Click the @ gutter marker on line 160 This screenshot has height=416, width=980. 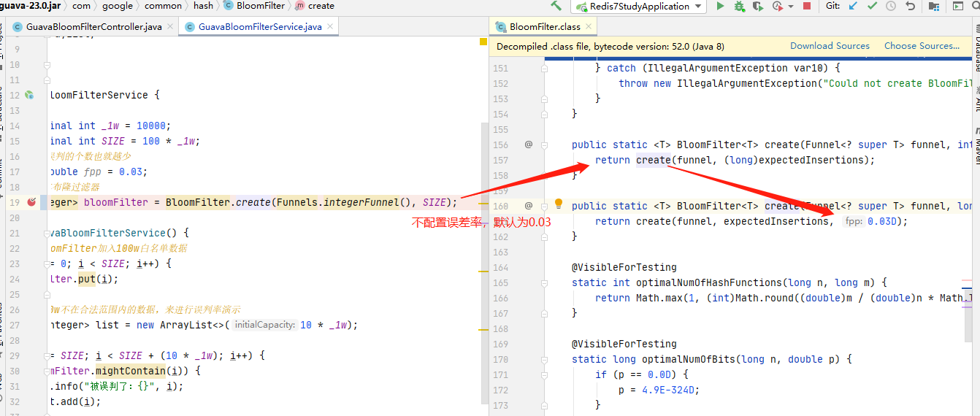[x=529, y=206]
